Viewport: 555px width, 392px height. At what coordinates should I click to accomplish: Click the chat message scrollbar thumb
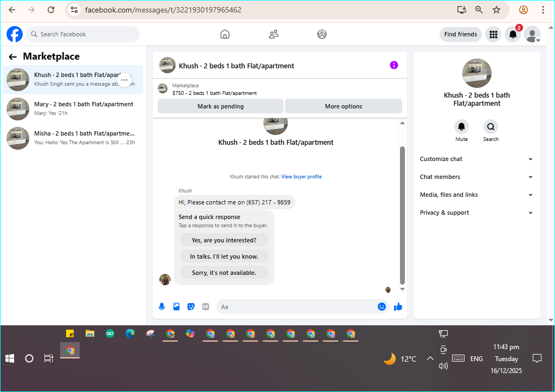(x=402, y=215)
